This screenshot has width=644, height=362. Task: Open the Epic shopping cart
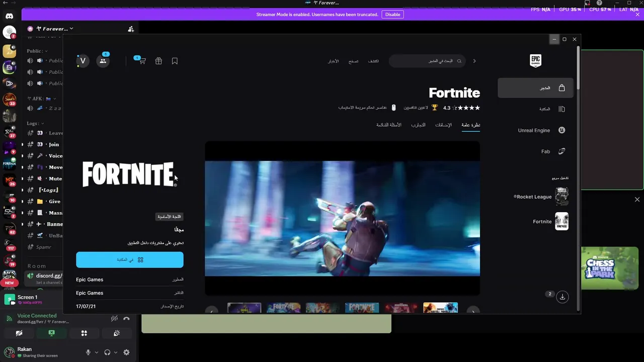142,61
